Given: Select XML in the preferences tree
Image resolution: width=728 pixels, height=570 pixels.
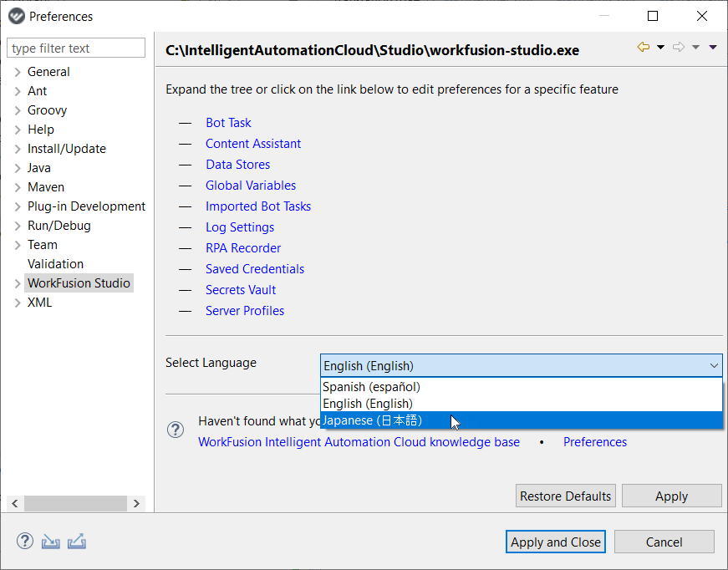Looking at the screenshot, I should pos(39,303).
